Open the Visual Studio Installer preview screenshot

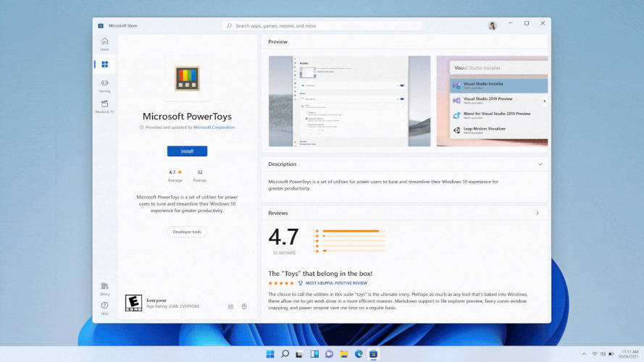pyautogui.click(x=492, y=101)
